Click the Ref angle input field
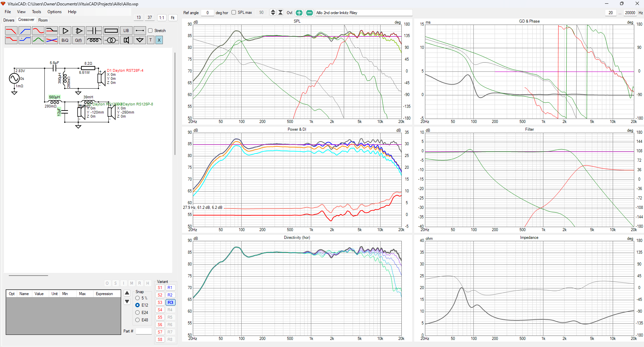The image size is (644, 347). 208,13
